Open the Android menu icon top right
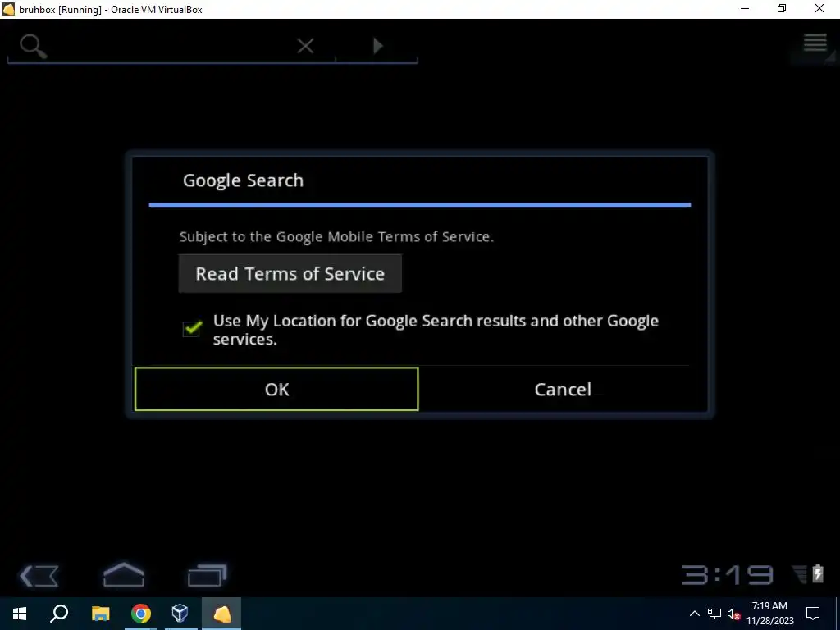This screenshot has width=840, height=630. point(815,43)
